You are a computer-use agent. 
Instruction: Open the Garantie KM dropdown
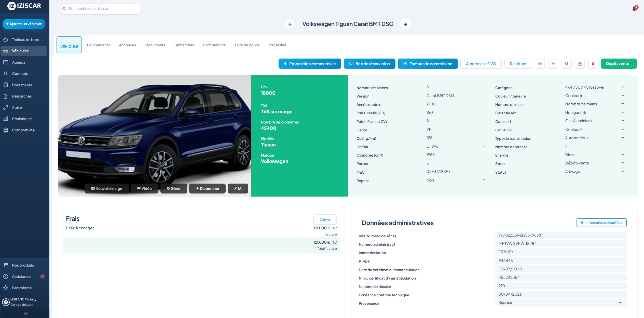click(x=595, y=113)
